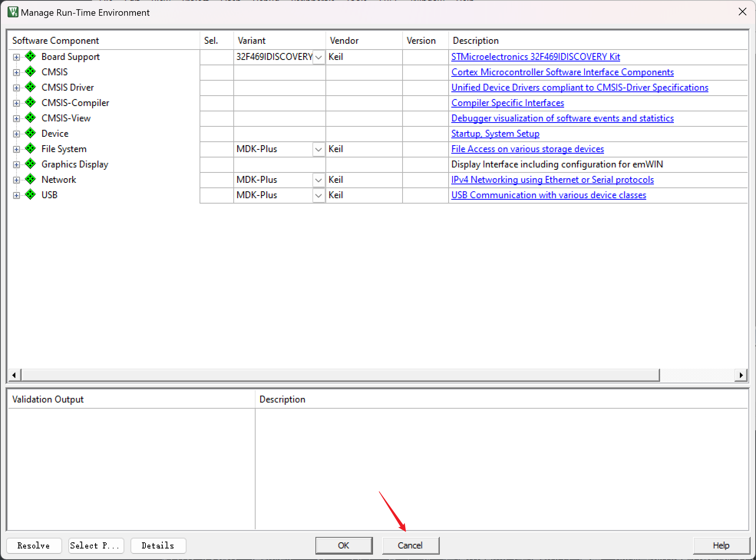This screenshot has width=756, height=560.
Task: Confirm with the OK button
Action: (344, 545)
